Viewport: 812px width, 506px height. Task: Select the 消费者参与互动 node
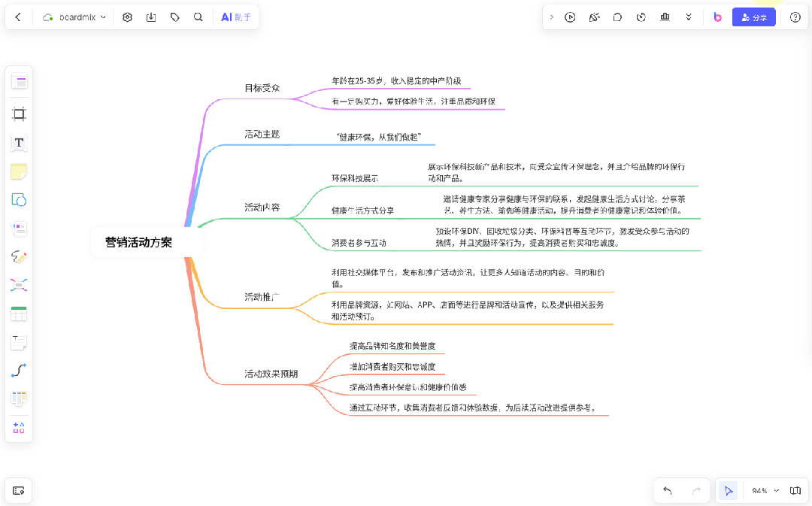[359, 243]
